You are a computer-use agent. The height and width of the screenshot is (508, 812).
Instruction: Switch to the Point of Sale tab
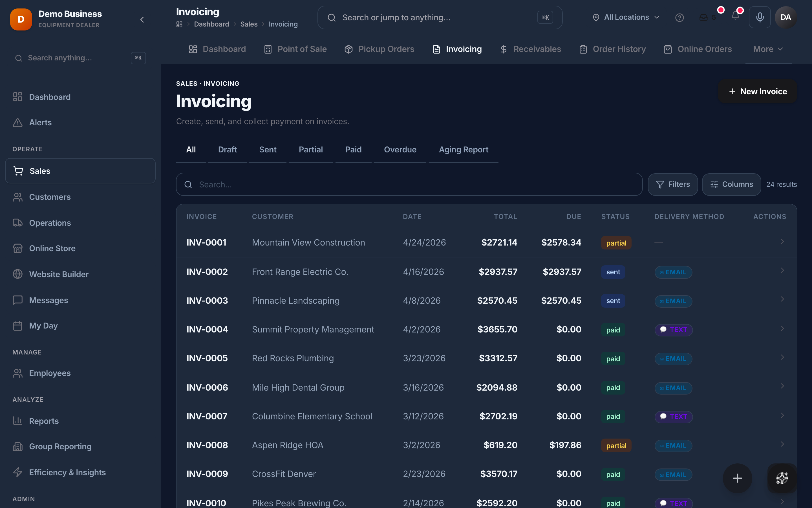[295, 49]
